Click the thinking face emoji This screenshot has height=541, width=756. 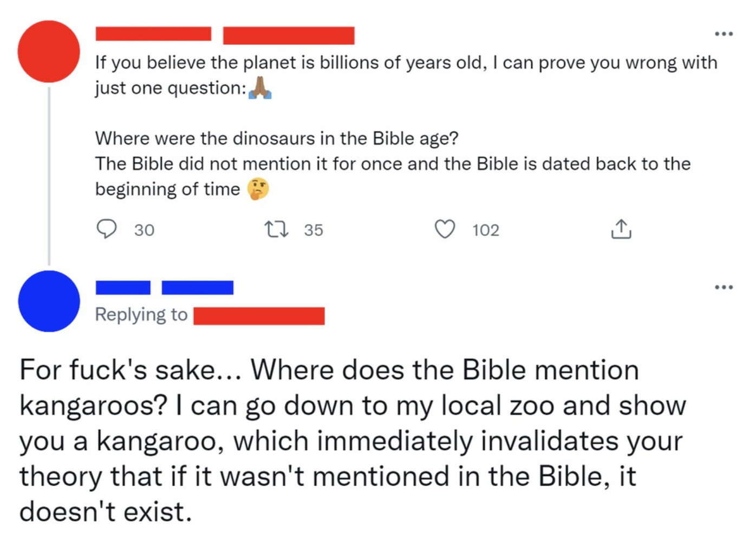258,189
